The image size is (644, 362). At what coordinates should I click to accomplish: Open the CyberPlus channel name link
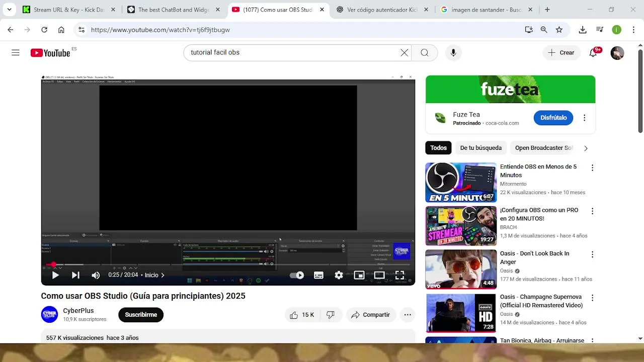pos(78,311)
